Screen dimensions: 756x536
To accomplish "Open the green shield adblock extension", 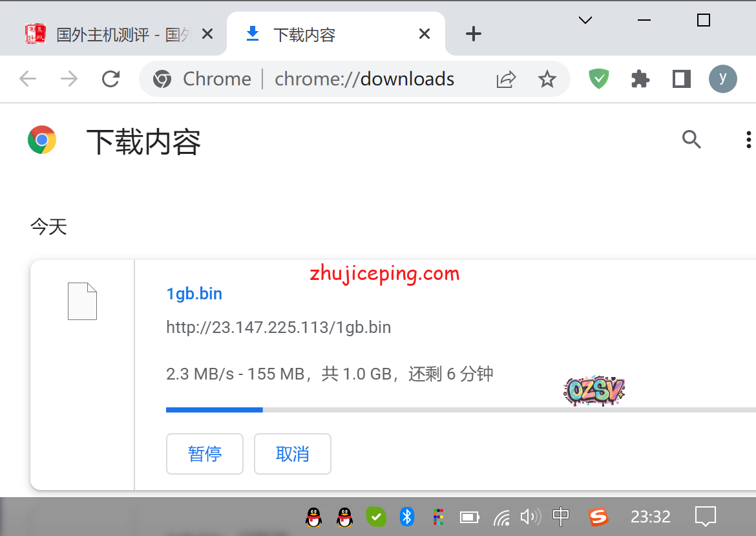I will point(599,79).
